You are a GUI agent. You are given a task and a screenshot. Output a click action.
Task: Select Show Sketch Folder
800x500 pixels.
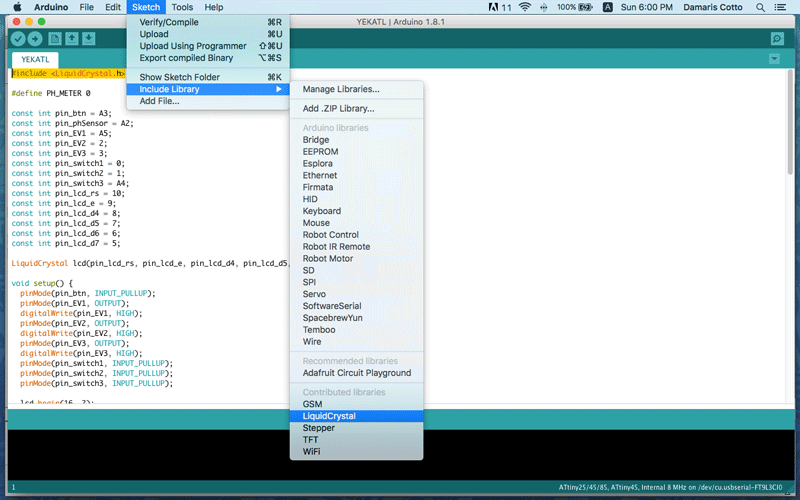click(208, 77)
